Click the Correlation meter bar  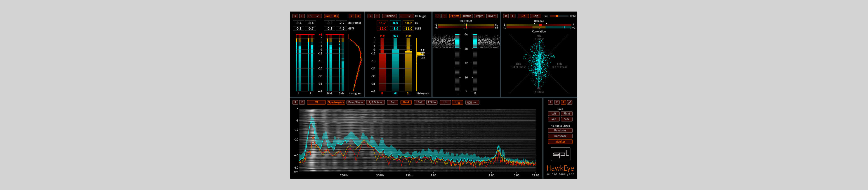click(x=539, y=28)
